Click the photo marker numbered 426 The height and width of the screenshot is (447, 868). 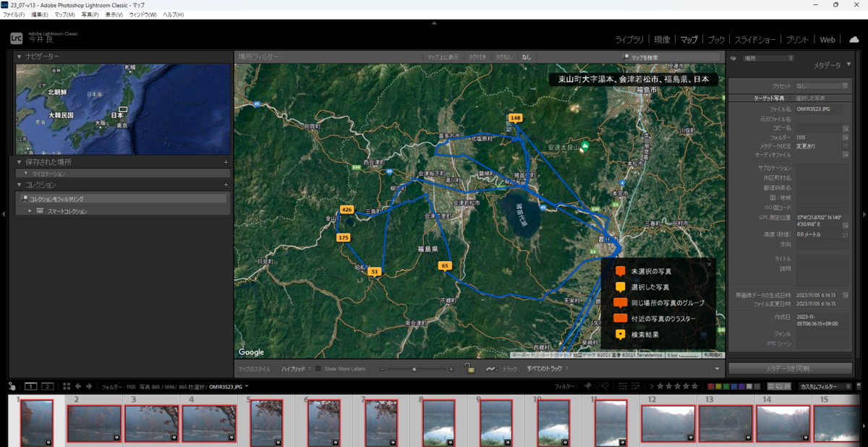pyautogui.click(x=346, y=210)
